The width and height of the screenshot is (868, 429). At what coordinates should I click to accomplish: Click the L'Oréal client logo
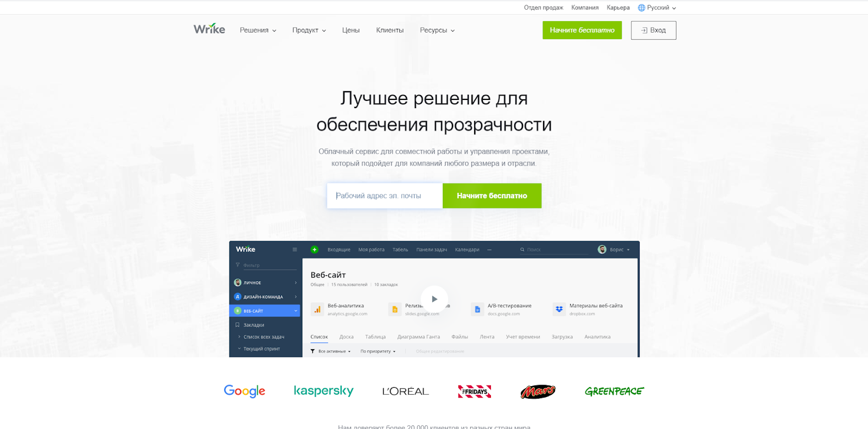coord(405,391)
